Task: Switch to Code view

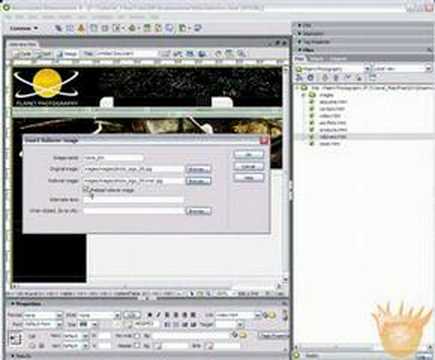Action: pyautogui.click(x=23, y=53)
